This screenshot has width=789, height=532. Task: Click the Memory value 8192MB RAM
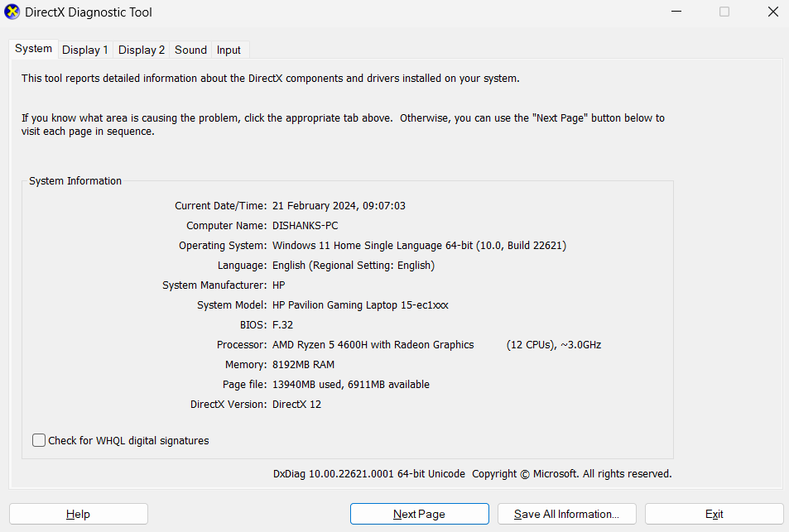point(303,364)
